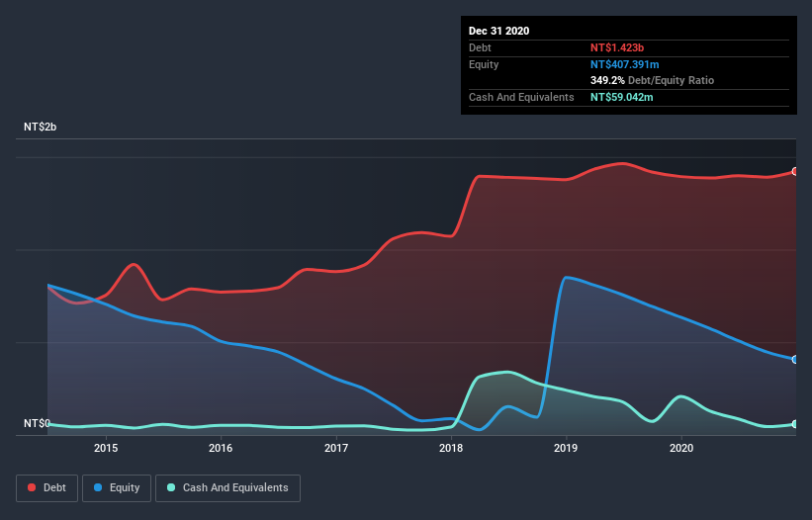The width and height of the screenshot is (812, 520).
Task: Click the 2020 x-axis label
Action: [x=681, y=448]
